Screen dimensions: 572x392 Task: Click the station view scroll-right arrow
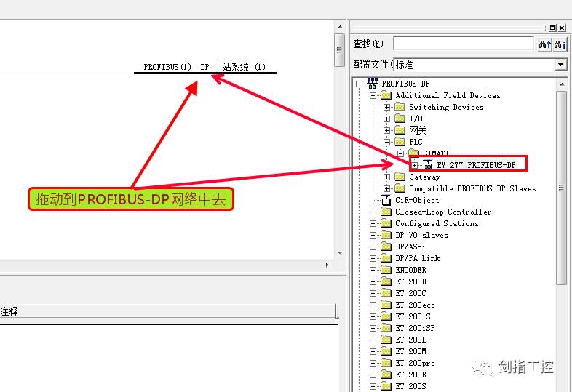point(327,265)
